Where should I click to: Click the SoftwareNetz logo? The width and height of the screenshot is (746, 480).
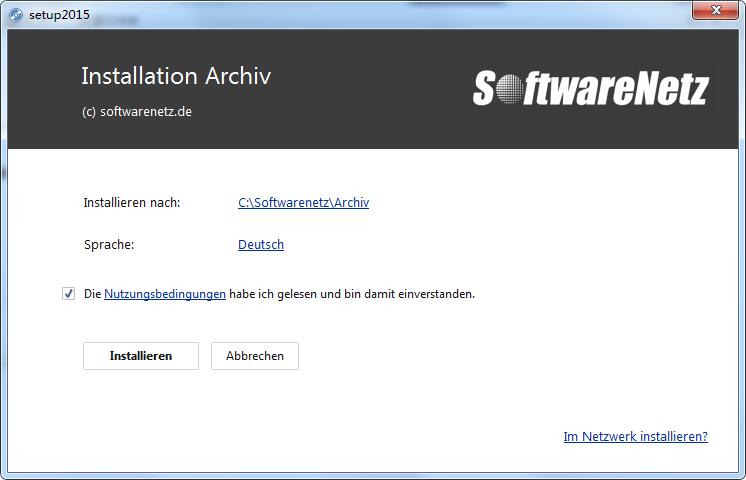tap(590, 88)
